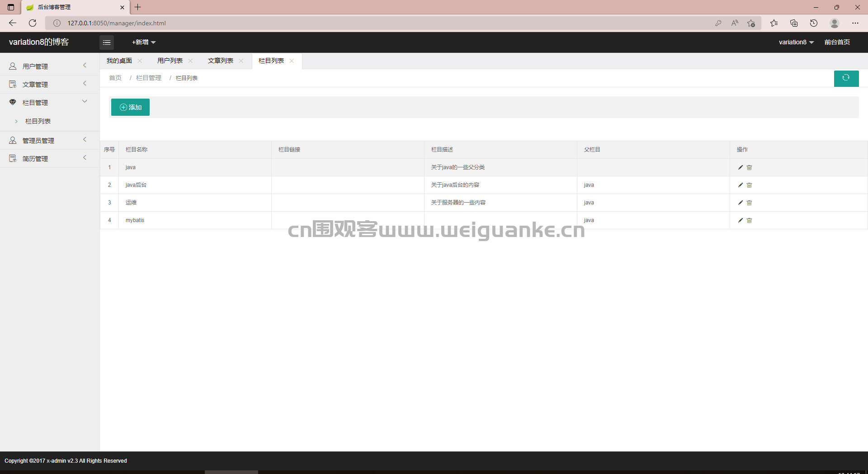This screenshot has width=868, height=474.
Task: Click the variation8的博客 site title
Action: tap(39, 42)
